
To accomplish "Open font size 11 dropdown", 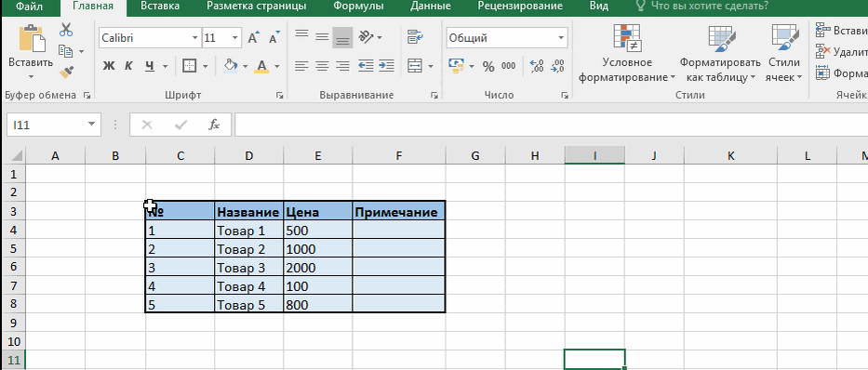I will [x=235, y=37].
